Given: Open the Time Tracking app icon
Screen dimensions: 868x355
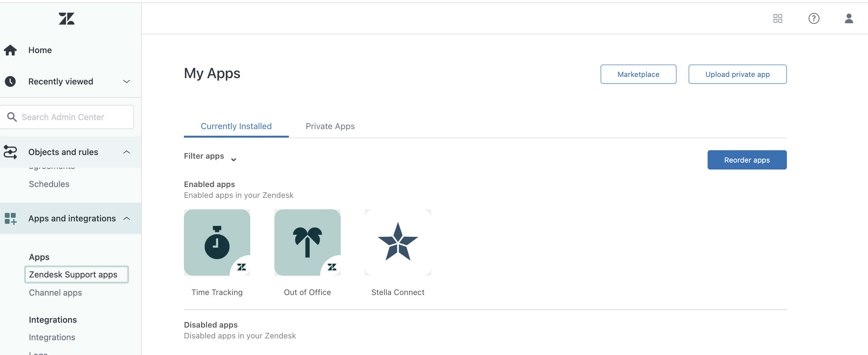Looking at the screenshot, I should pyautogui.click(x=217, y=242).
